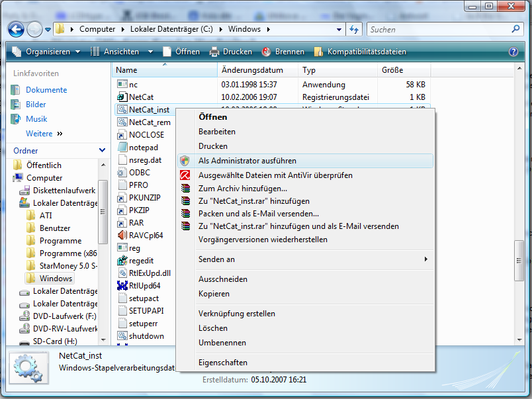Open the Musik favorite link
The width and height of the screenshot is (532, 399).
[x=36, y=119]
